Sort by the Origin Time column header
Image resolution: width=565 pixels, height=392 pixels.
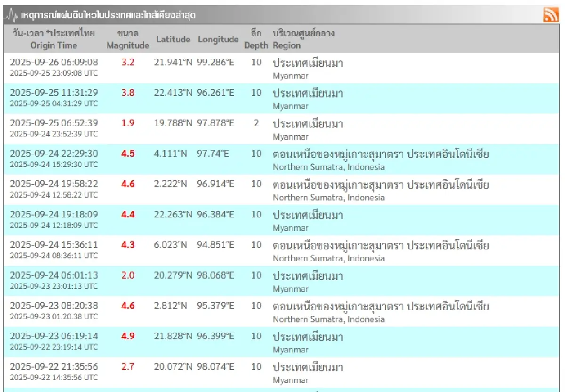(x=53, y=40)
